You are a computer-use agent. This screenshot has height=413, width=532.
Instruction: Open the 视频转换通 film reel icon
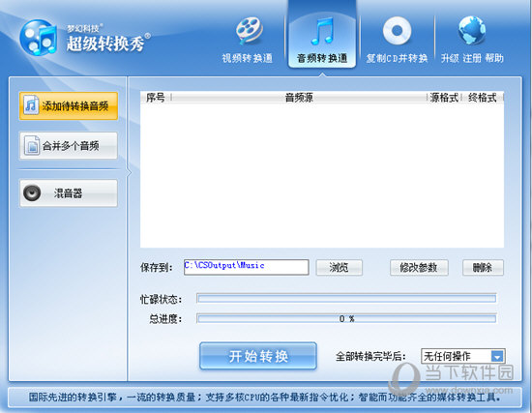pyautogui.click(x=250, y=31)
